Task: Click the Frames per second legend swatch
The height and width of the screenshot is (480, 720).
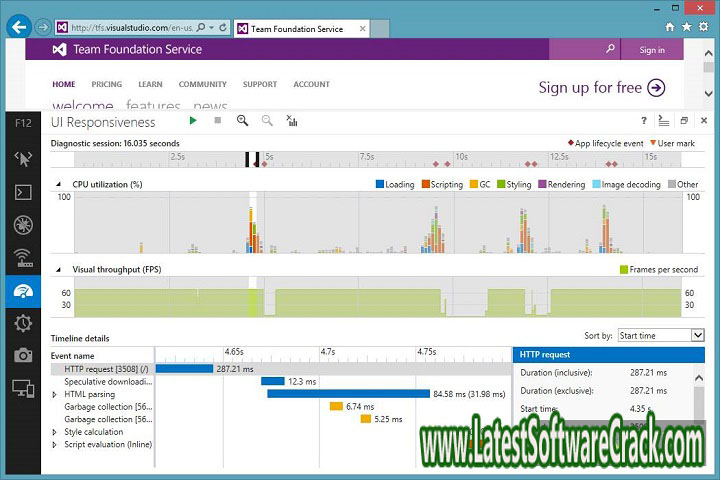Action: pyautogui.click(x=624, y=270)
